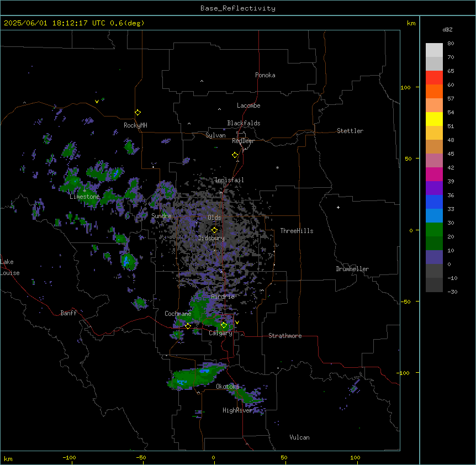The image size is (476, 465).
Task: Click the km unit label at top right
Action: (x=411, y=23)
